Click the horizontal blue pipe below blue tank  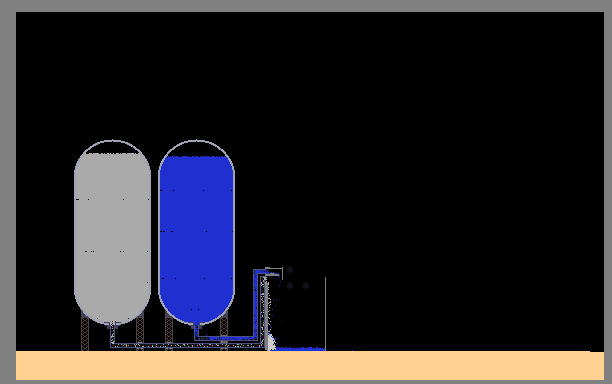tap(225, 338)
